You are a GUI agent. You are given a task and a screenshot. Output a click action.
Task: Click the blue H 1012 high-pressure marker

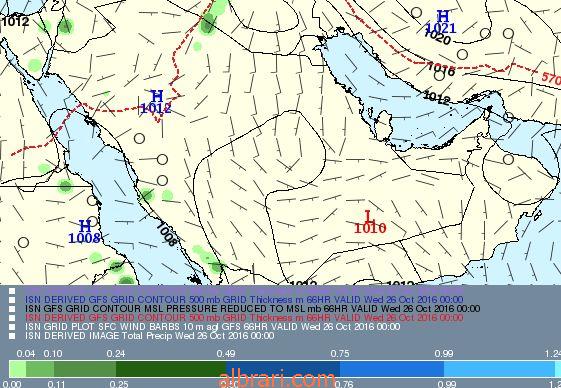coord(156,102)
